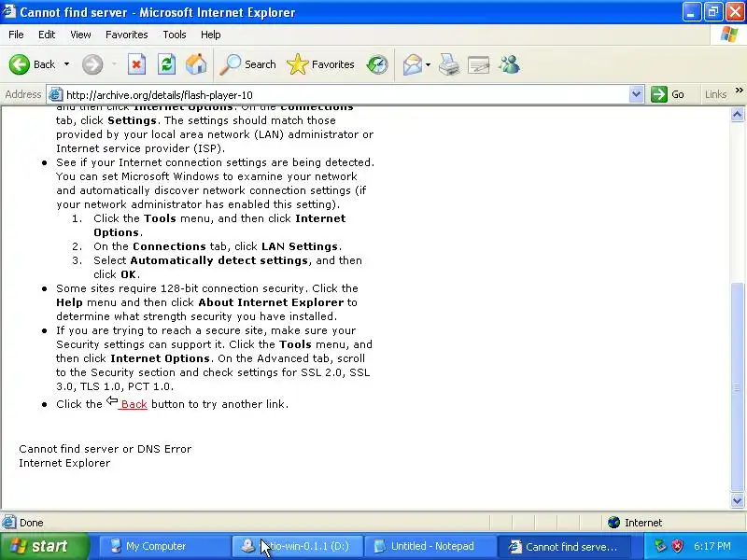Click the Internet zone status indicator

[x=636, y=523]
